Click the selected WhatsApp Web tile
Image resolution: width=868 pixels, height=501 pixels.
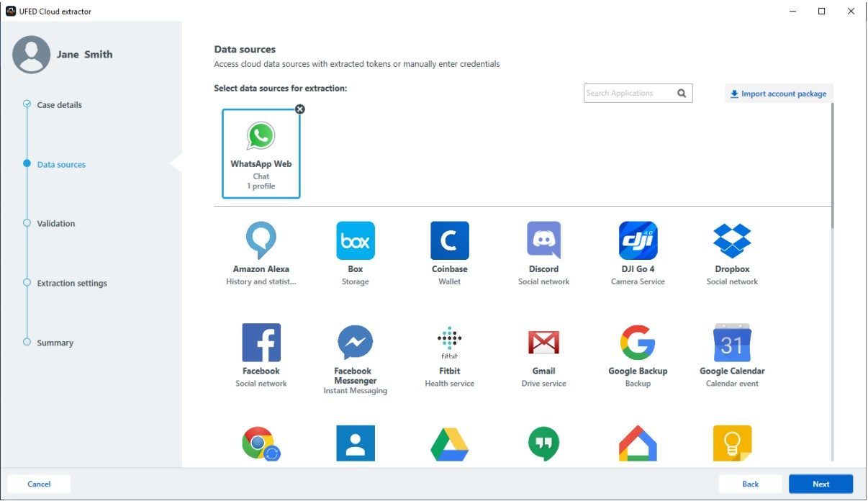(x=261, y=154)
